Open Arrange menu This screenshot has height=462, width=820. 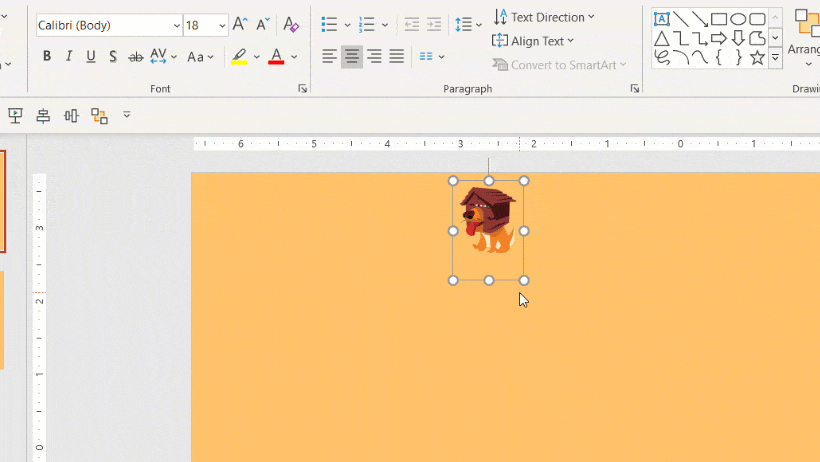pyautogui.click(x=804, y=38)
